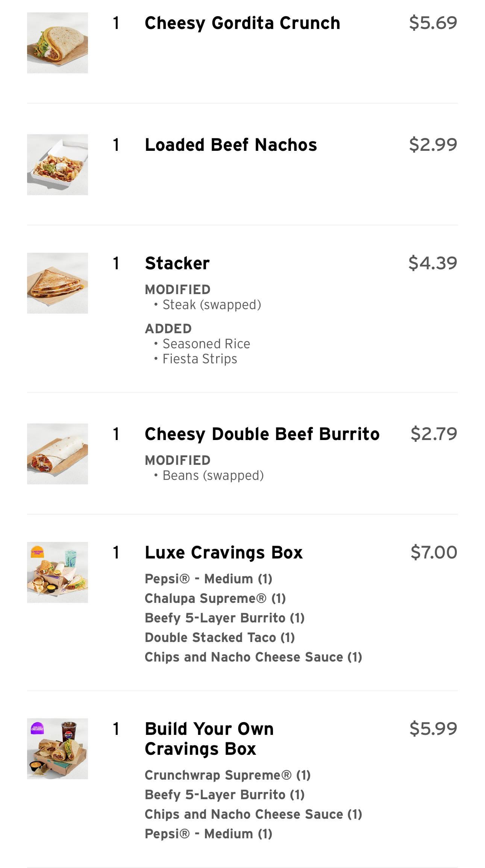This screenshot has width=485, height=868.
Task: Tap the Cheesy Double Beef Burrito title
Action: [x=262, y=434]
